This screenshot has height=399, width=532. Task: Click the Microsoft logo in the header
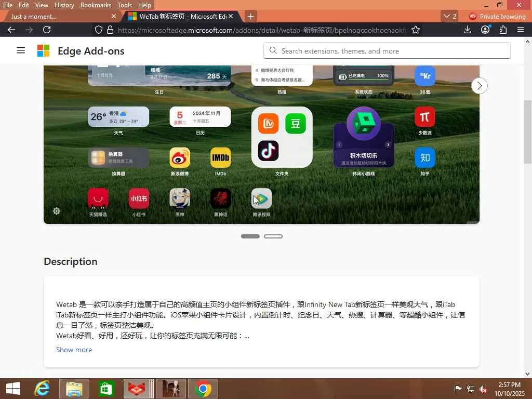(x=44, y=50)
